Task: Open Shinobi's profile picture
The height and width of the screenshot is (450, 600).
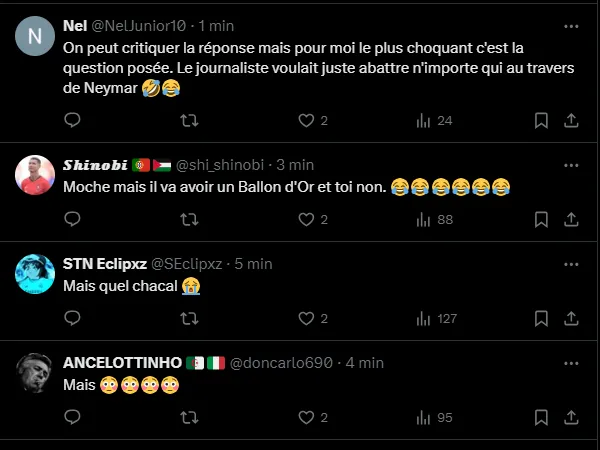Action: [x=35, y=176]
